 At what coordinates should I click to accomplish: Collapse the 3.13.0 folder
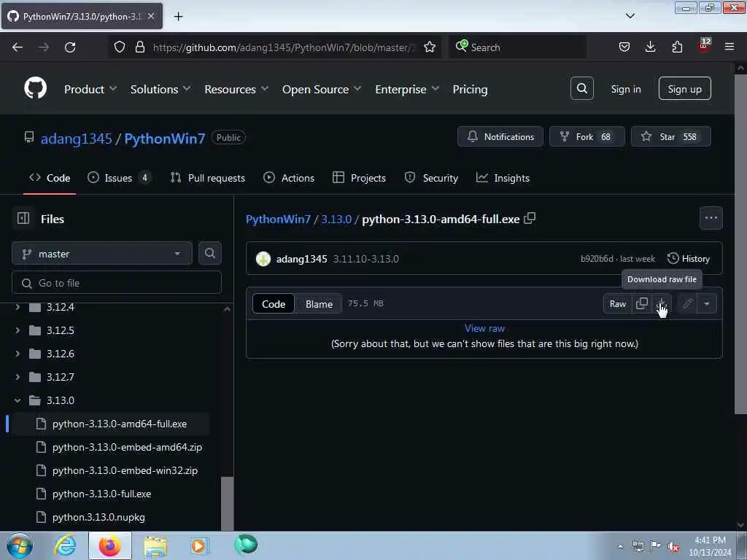pos(18,400)
